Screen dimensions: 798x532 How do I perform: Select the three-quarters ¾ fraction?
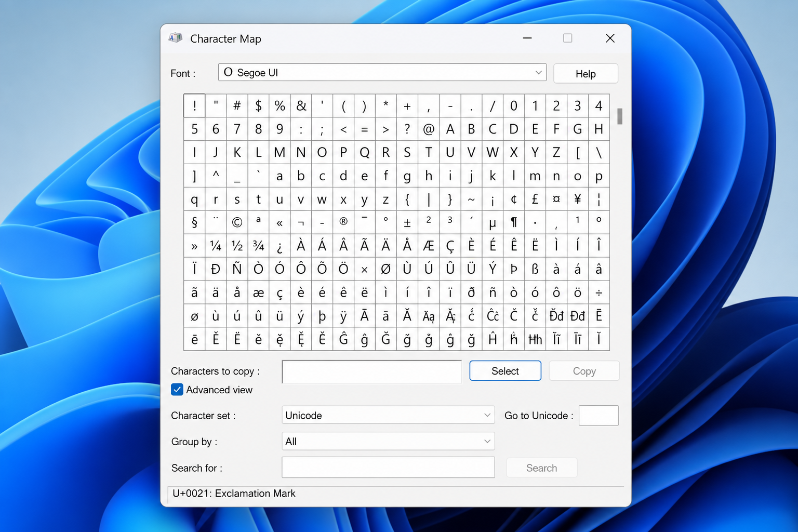[258, 246]
